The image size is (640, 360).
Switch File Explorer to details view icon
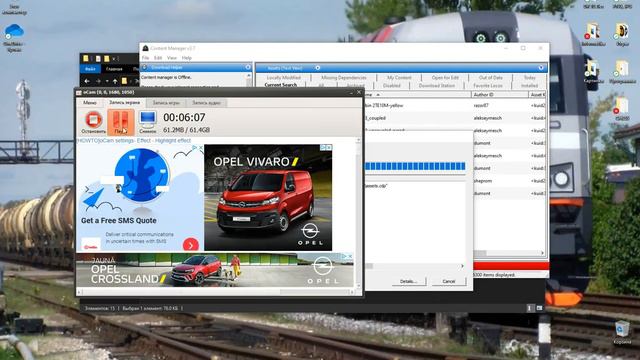pos(529,308)
